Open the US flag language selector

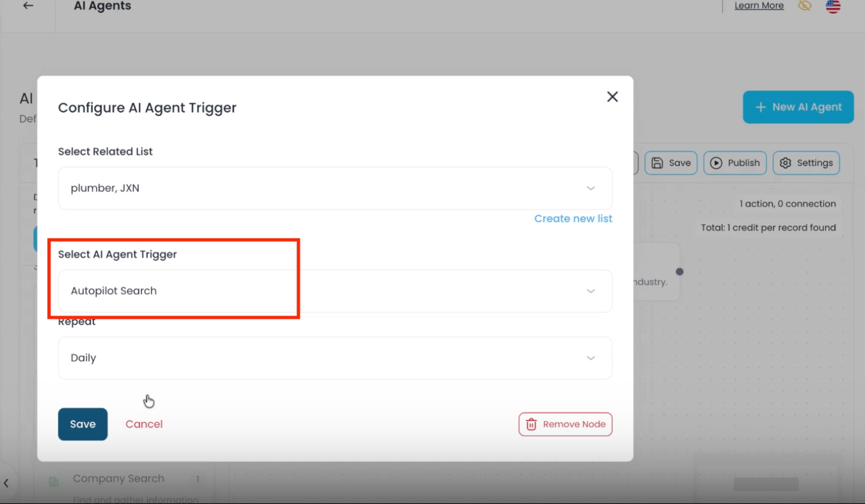[x=833, y=6]
